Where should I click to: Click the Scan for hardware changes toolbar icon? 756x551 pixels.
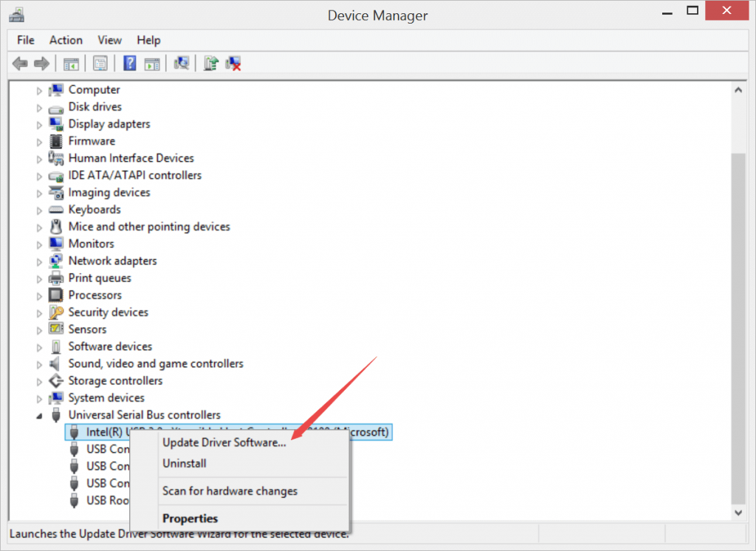click(182, 63)
